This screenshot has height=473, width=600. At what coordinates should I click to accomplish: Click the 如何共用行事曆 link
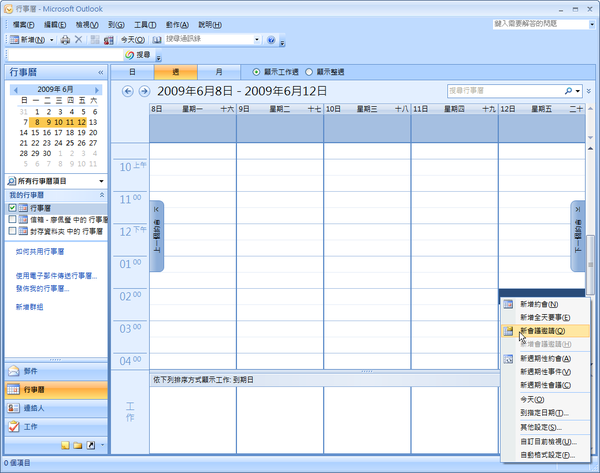(x=42, y=254)
